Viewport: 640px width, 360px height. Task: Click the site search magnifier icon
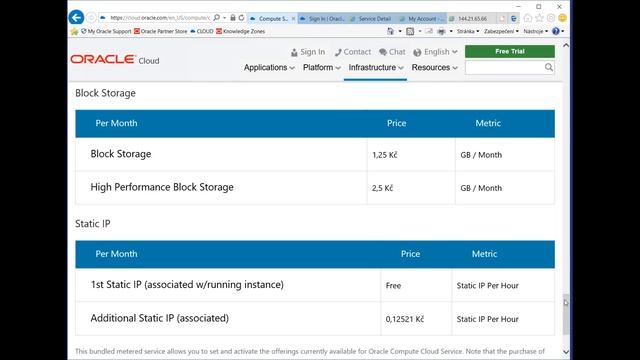549,67
